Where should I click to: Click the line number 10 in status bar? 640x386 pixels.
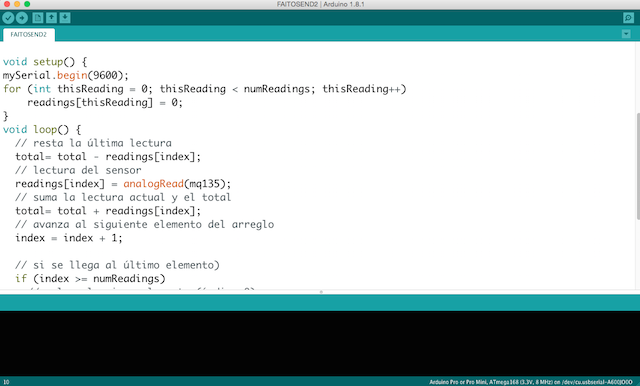pyautogui.click(x=6, y=382)
